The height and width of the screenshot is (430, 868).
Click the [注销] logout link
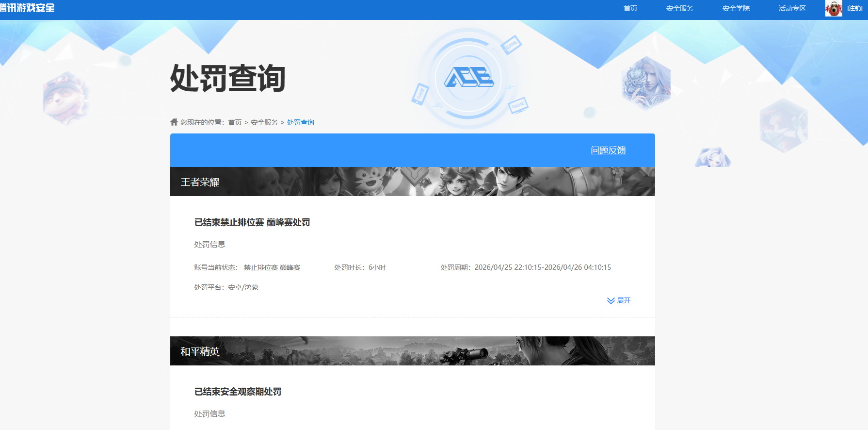[854, 8]
